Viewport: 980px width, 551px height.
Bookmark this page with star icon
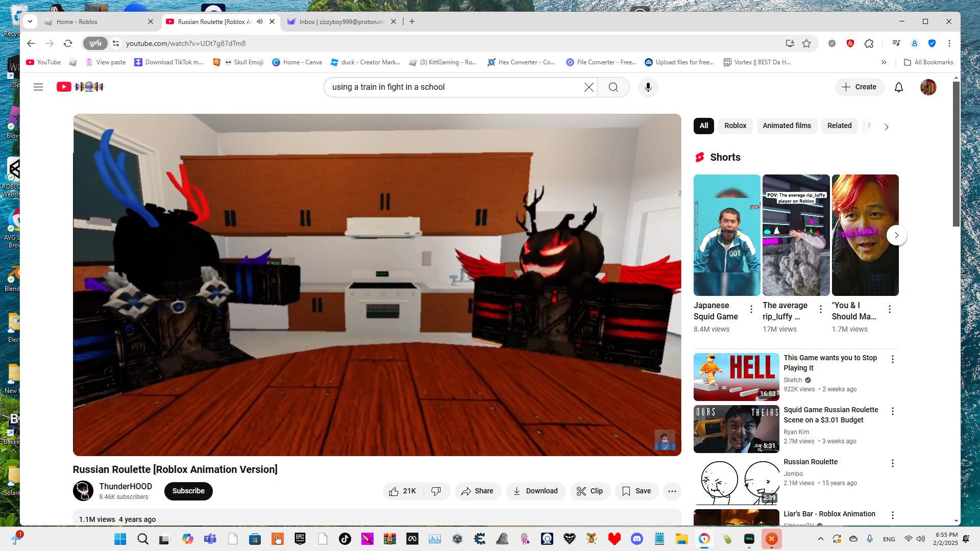(x=806, y=43)
